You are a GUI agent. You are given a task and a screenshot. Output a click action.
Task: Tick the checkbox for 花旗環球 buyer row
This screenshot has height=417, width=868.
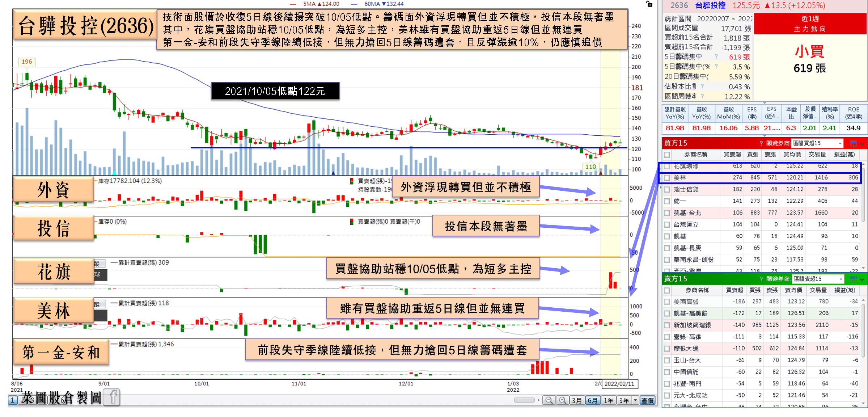point(667,167)
